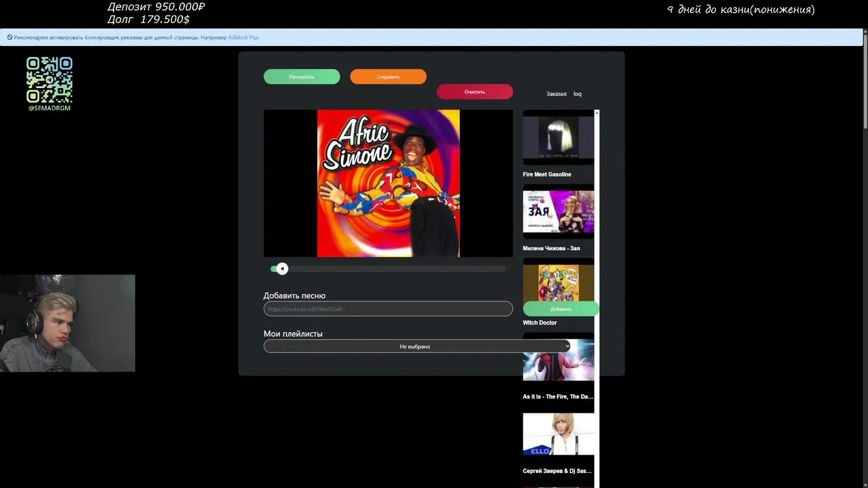Open the Adblock Plus link

(243, 37)
